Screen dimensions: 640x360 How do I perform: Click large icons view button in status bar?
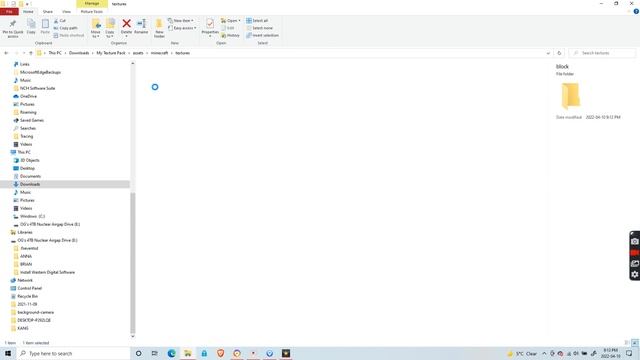pyautogui.click(x=635, y=342)
